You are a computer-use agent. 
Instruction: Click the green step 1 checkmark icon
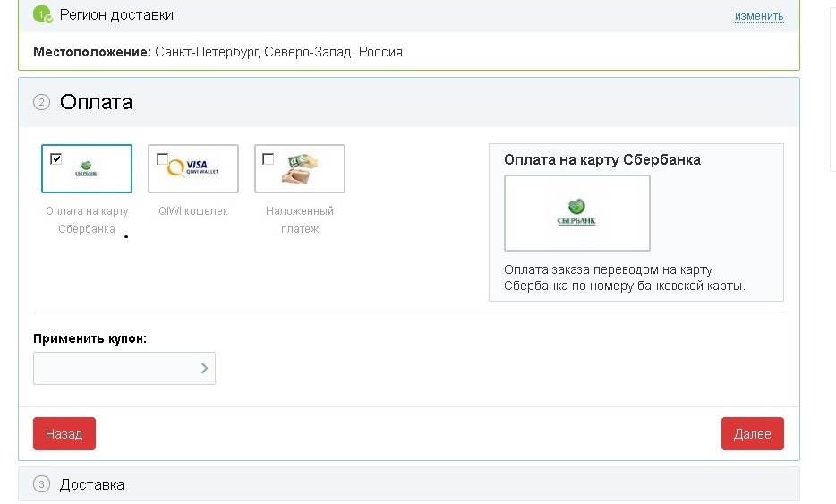42,15
